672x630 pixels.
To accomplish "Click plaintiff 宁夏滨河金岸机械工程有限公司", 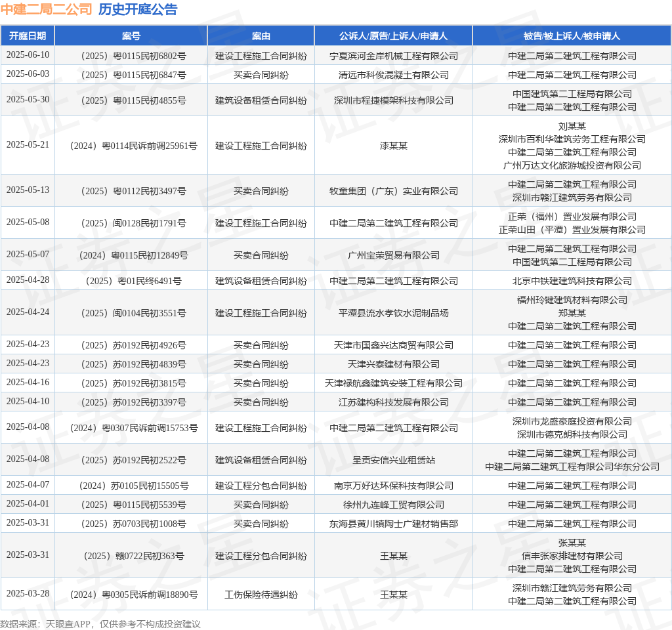I will pyautogui.click(x=394, y=56).
